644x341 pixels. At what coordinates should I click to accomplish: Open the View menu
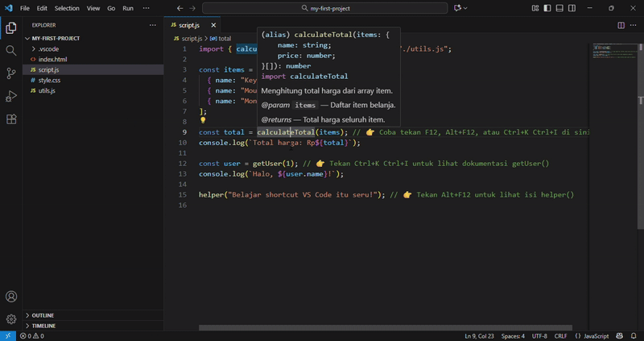[93, 8]
